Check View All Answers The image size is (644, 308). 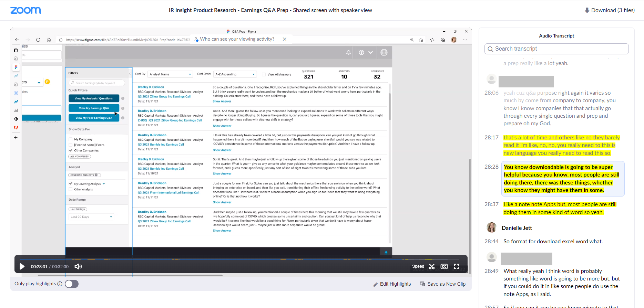coord(264,74)
